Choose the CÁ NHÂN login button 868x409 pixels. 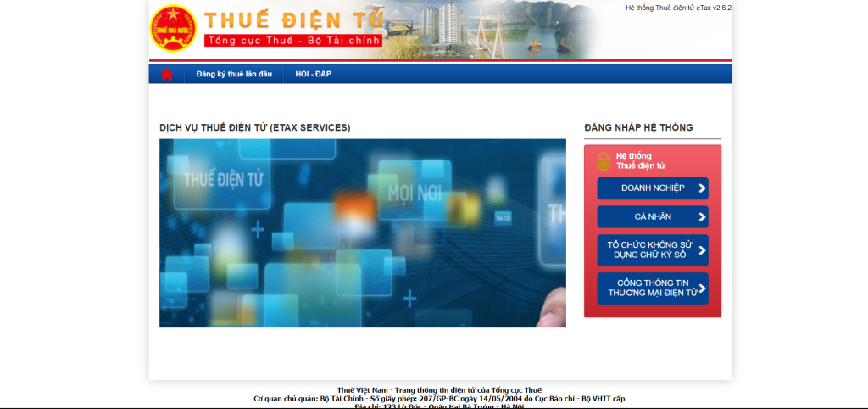[652, 217]
